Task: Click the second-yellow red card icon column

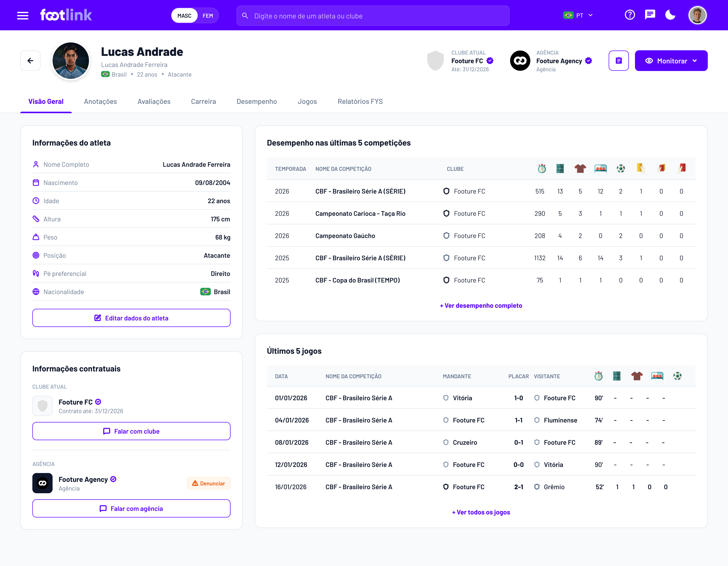Action: coord(661,168)
